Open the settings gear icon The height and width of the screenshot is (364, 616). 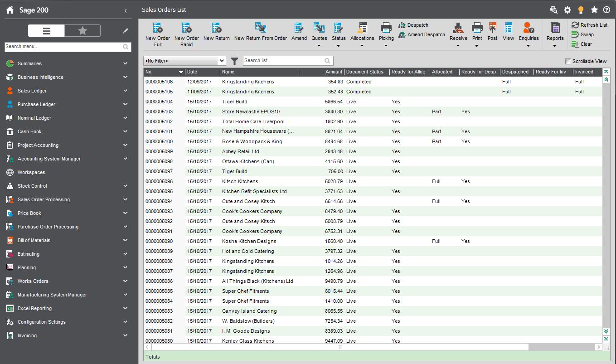pyautogui.click(x=567, y=10)
